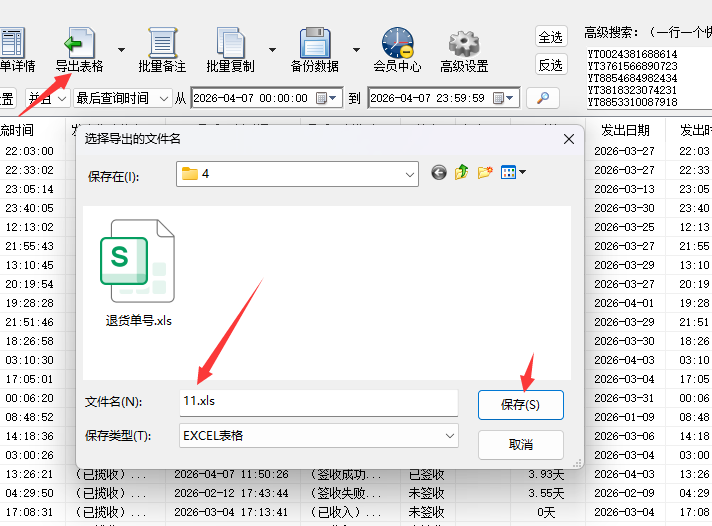Go up one folder level
The height and width of the screenshot is (526, 712).
tap(462, 173)
